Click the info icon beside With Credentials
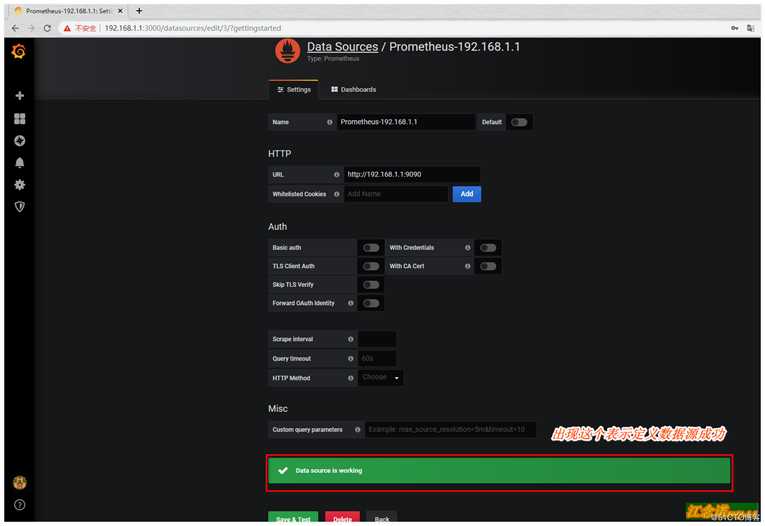Image resolution: width=765 pixels, height=526 pixels. [467, 247]
